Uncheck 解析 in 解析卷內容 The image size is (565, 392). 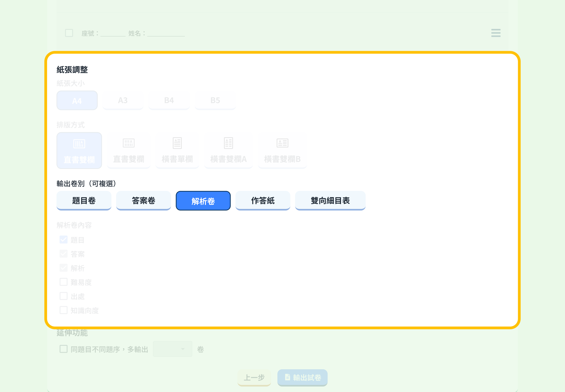[63, 268]
